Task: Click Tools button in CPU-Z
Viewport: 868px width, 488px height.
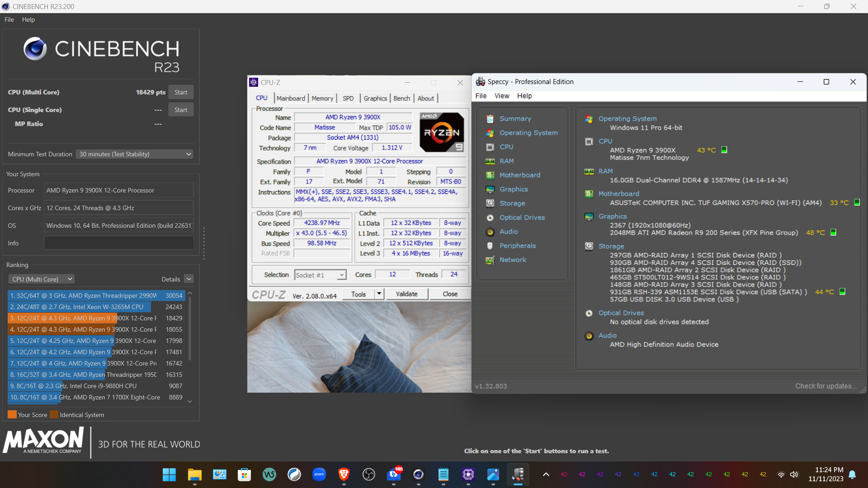Action: coord(359,294)
